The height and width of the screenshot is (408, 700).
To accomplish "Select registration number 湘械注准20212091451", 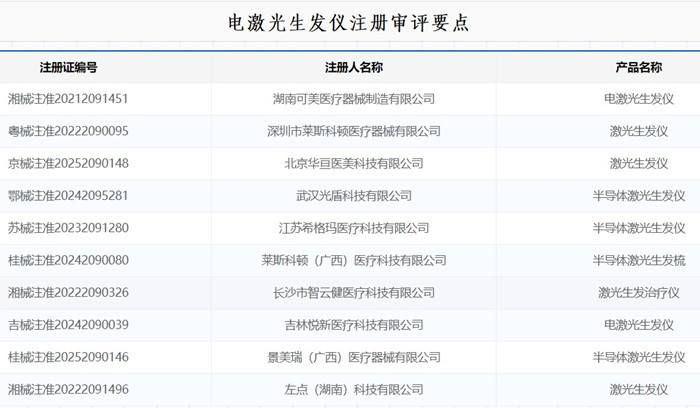I will (x=68, y=99).
